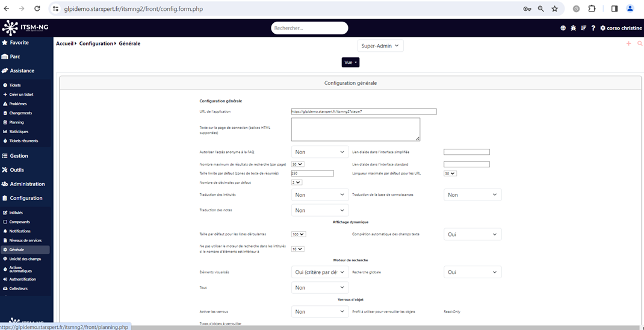This screenshot has height=330, width=644.
Task: Click the bug debug icon in header
Action: (574, 28)
